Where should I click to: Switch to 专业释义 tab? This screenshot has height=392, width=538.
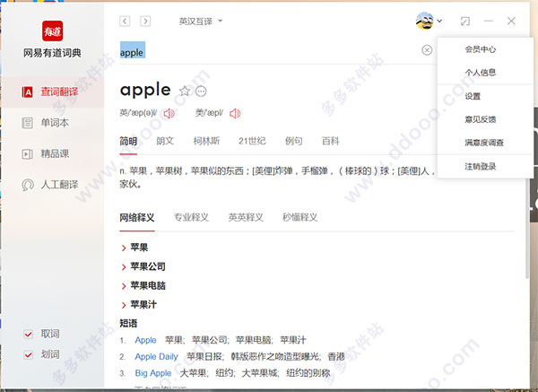[x=191, y=217]
